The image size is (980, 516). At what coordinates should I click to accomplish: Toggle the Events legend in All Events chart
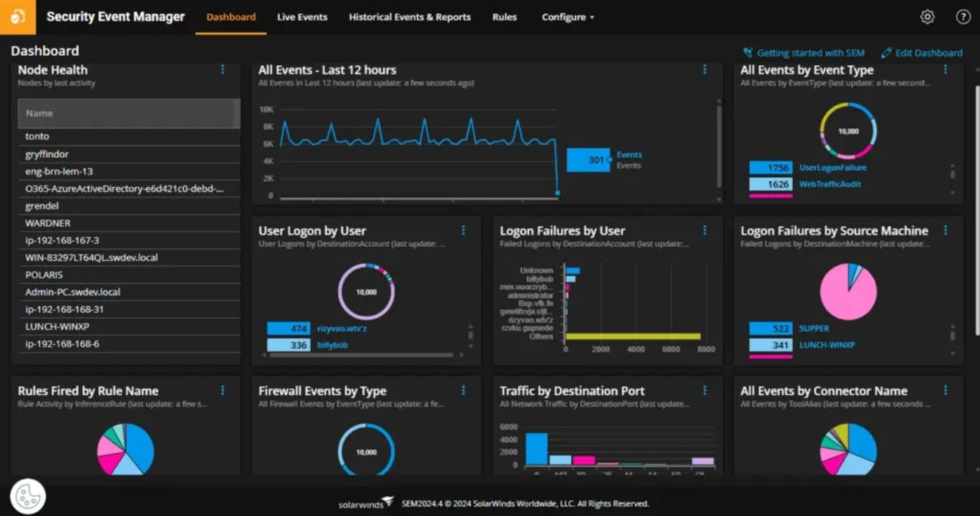(629, 155)
